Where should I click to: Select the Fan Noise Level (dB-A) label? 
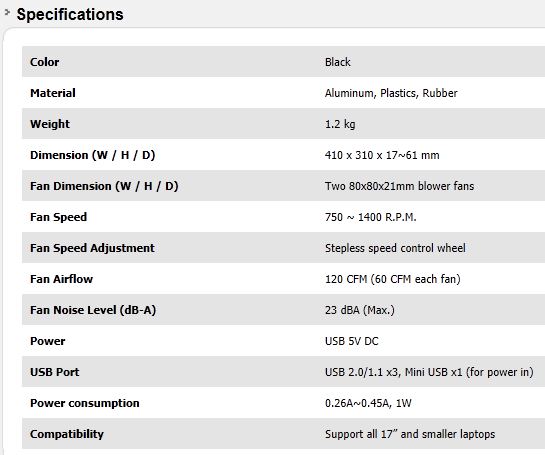93,310
